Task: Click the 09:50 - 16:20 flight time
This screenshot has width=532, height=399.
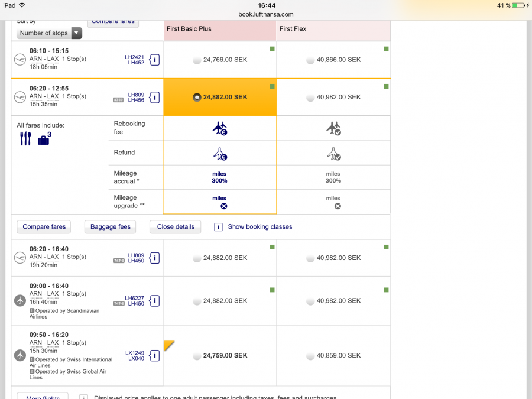Action: point(49,335)
